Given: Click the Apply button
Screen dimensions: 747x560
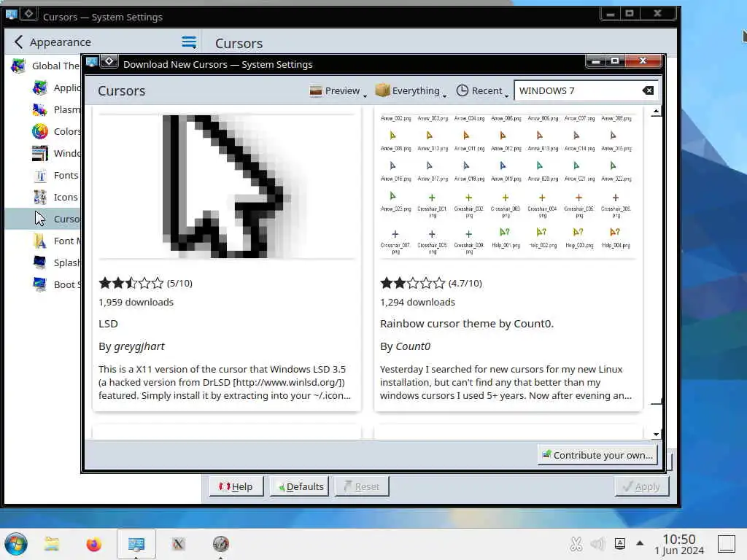Looking at the screenshot, I should pos(642,486).
